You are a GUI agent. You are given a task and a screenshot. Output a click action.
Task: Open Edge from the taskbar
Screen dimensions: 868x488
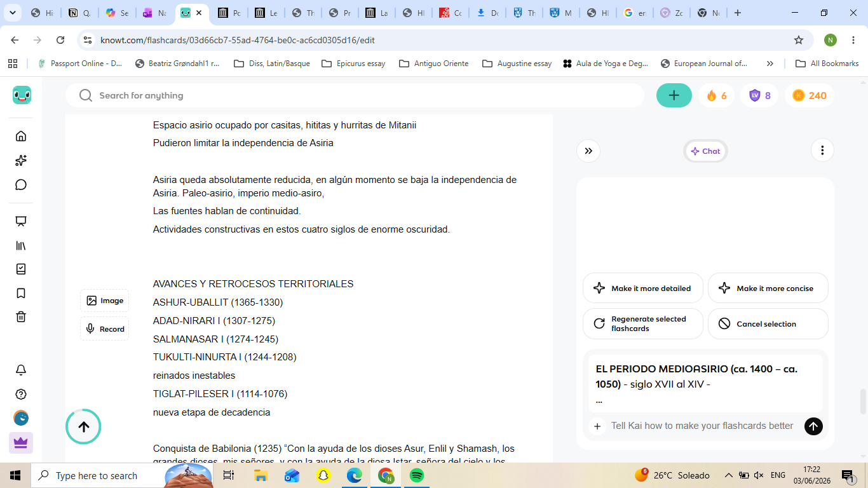pyautogui.click(x=354, y=475)
